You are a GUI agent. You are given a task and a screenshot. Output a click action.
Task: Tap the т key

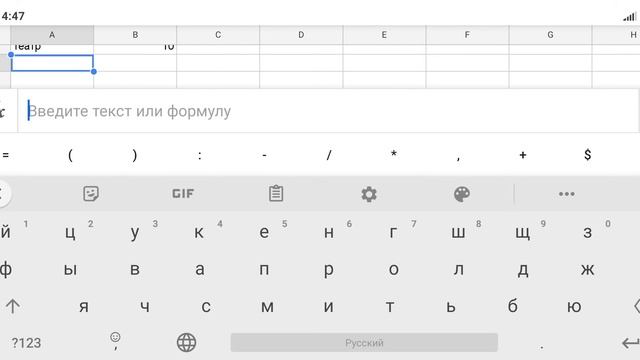pos(390,306)
